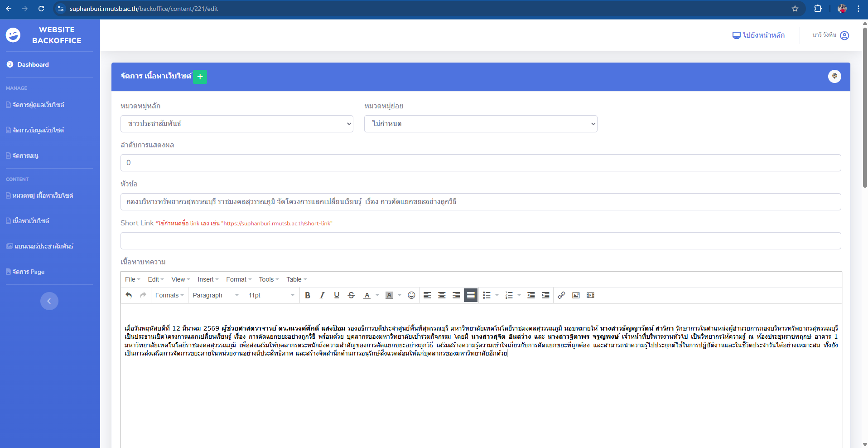Insert a hyperlink using the link icon

coord(561,295)
